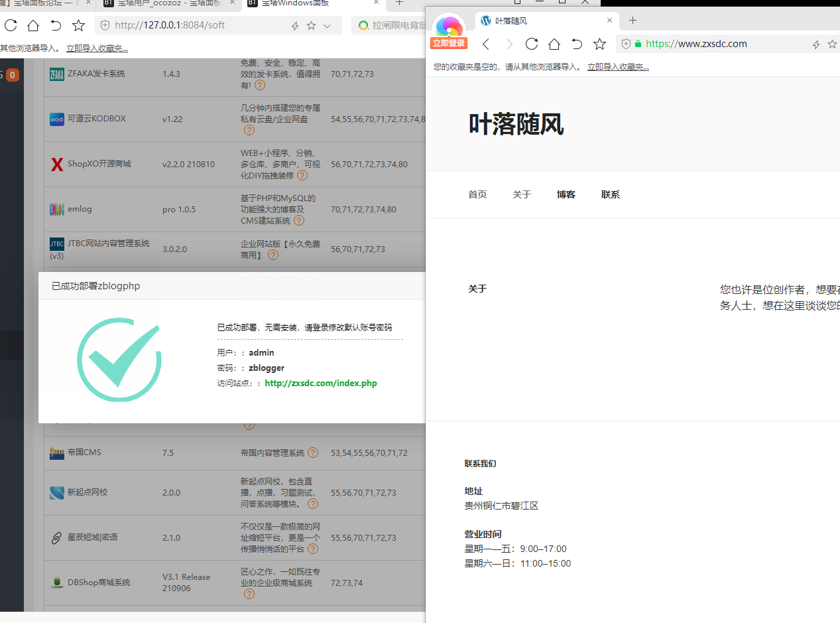Click help icon in DBShop商城系统 row
The height and width of the screenshot is (623, 840).
[249, 594]
